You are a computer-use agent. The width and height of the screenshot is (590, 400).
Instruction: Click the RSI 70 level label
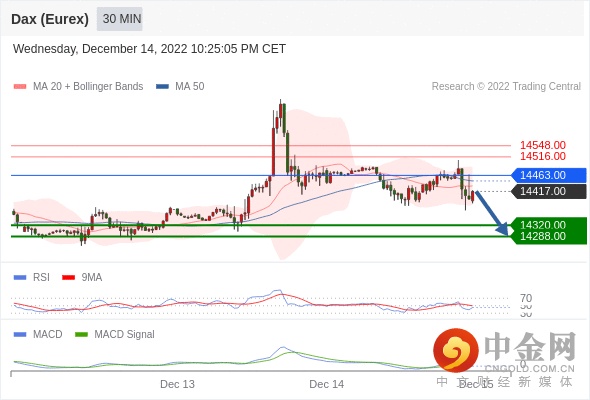tap(526, 298)
